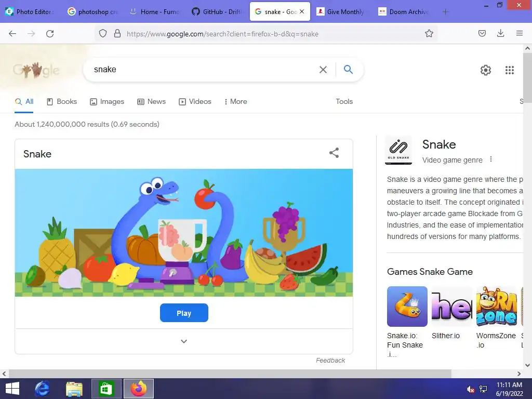532x399 pixels.
Task: Click the muted volume tray icon
Action: [470, 389]
